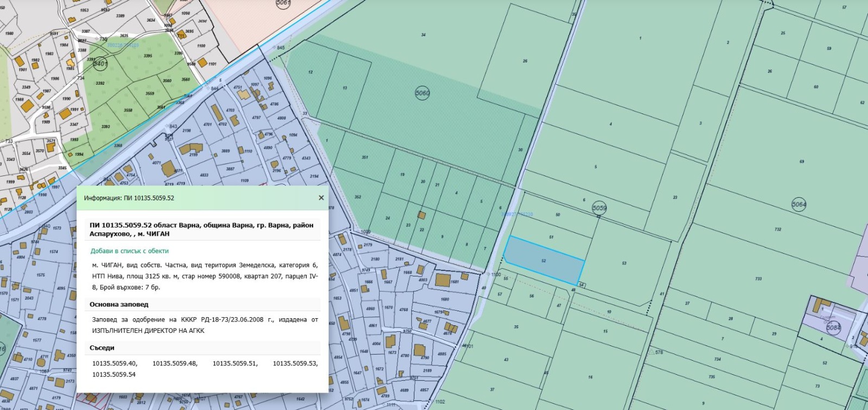Screen dimensions: 868x410
Task: Open neighbor parcel 10135.5059.40 from the list
Action: (114, 363)
